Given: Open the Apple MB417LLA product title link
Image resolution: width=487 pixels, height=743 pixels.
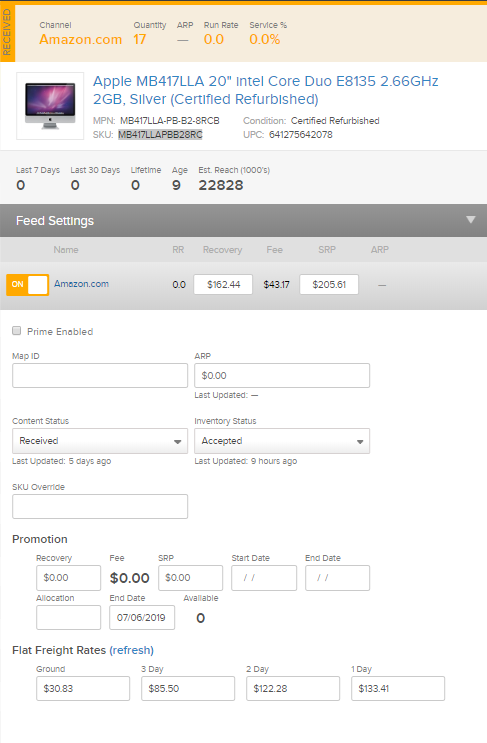Looking at the screenshot, I should click(265, 90).
